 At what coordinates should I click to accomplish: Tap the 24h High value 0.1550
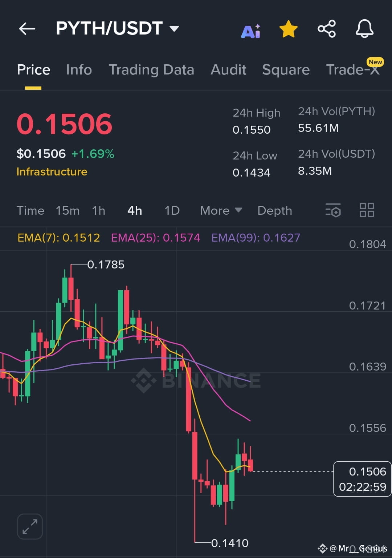(252, 130)
